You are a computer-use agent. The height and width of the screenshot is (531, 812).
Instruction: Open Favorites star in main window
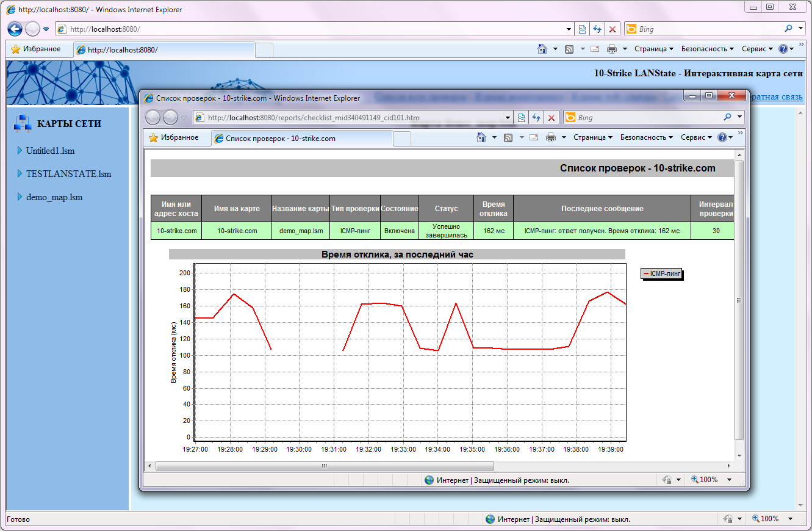(16, 49)
